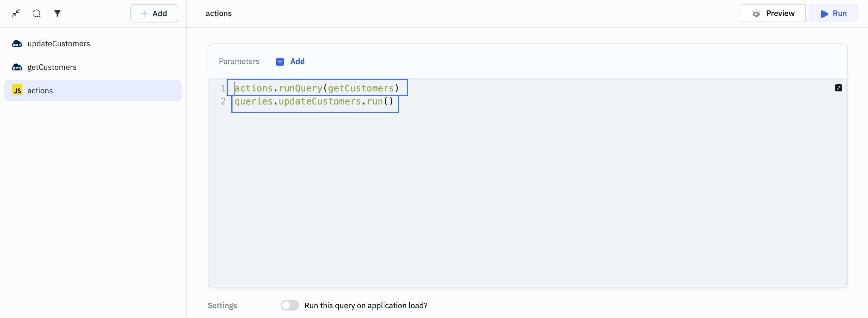The image size is (868, 318).
Task: Open the query search magnifier
Action: pos(36,13)
